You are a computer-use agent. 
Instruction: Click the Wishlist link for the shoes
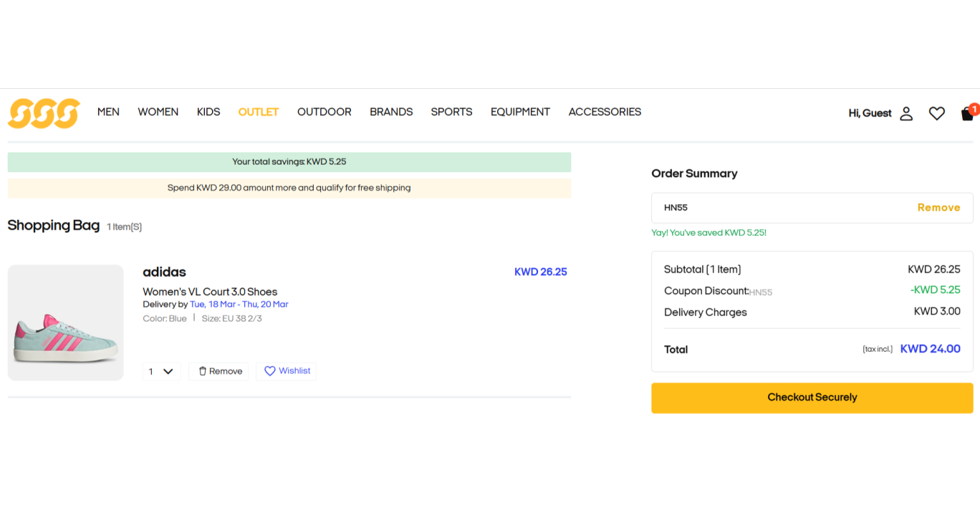click(294, 371)
